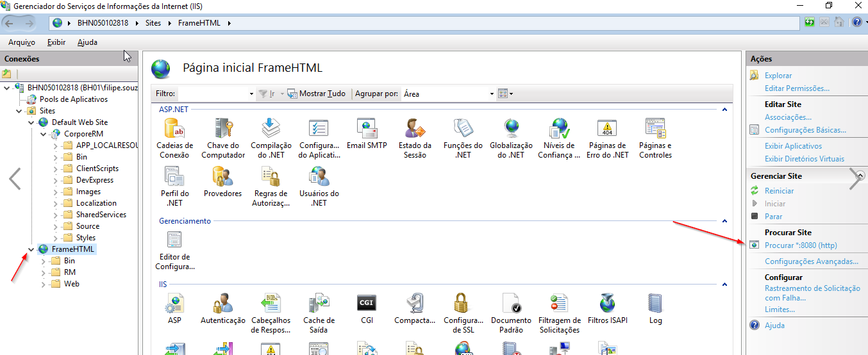
Task: Click Procurar *:8080 (http) link
Action: (801, 245)
